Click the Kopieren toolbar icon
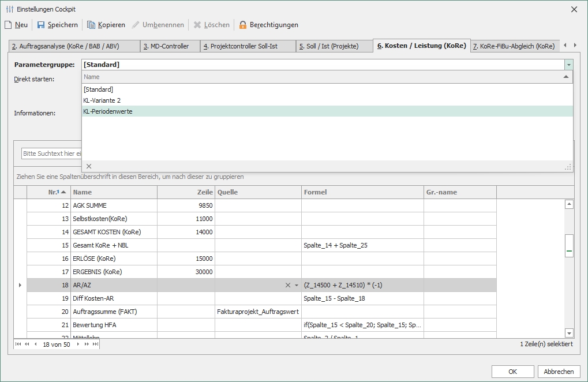This screenshot has width=588, height=382. pyautogui.click(x=91, y=25)
